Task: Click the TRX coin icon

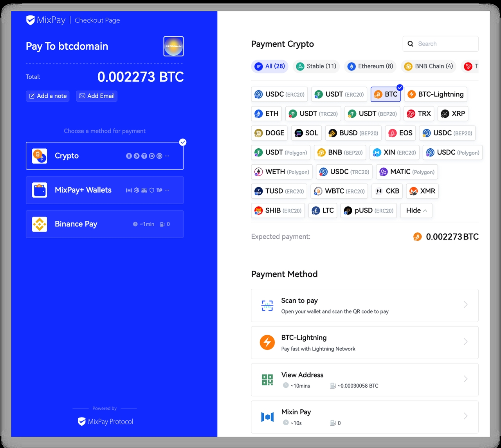Action: point(411,114)
